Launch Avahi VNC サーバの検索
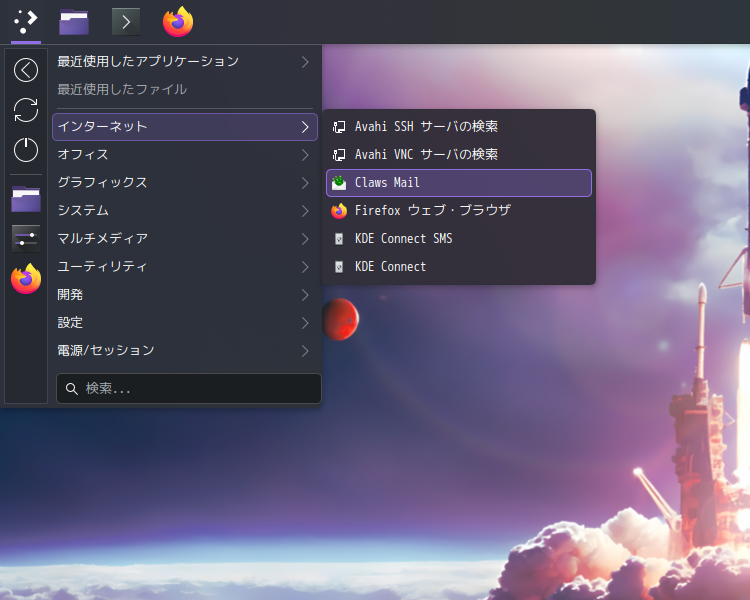The width and height of the screenshot is (750, 600). [459, 155]
